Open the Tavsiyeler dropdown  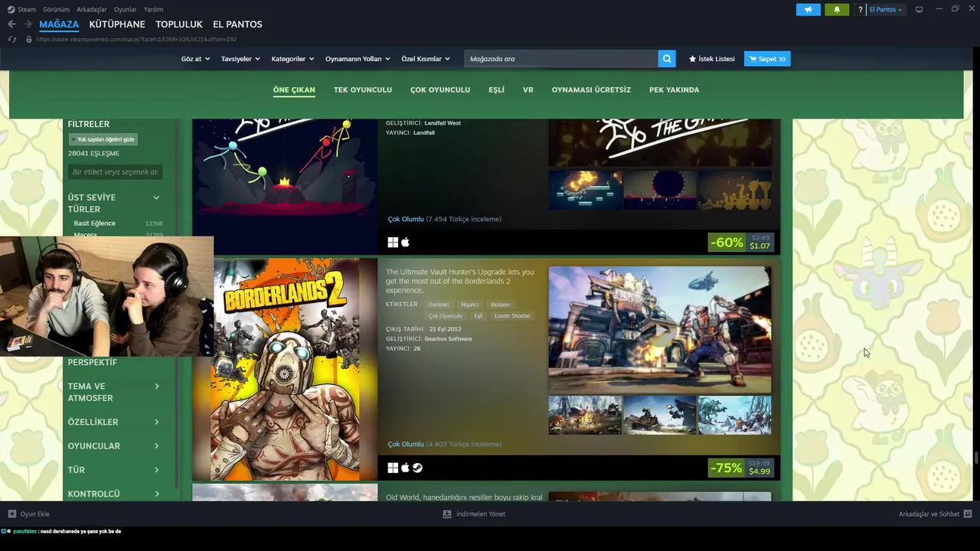click(240, 59)
